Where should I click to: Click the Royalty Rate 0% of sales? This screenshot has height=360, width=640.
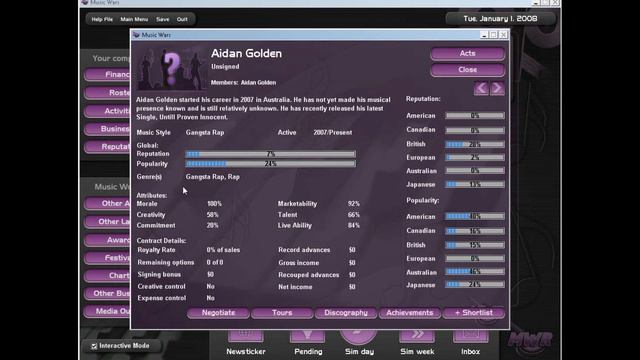coord(223,250)
